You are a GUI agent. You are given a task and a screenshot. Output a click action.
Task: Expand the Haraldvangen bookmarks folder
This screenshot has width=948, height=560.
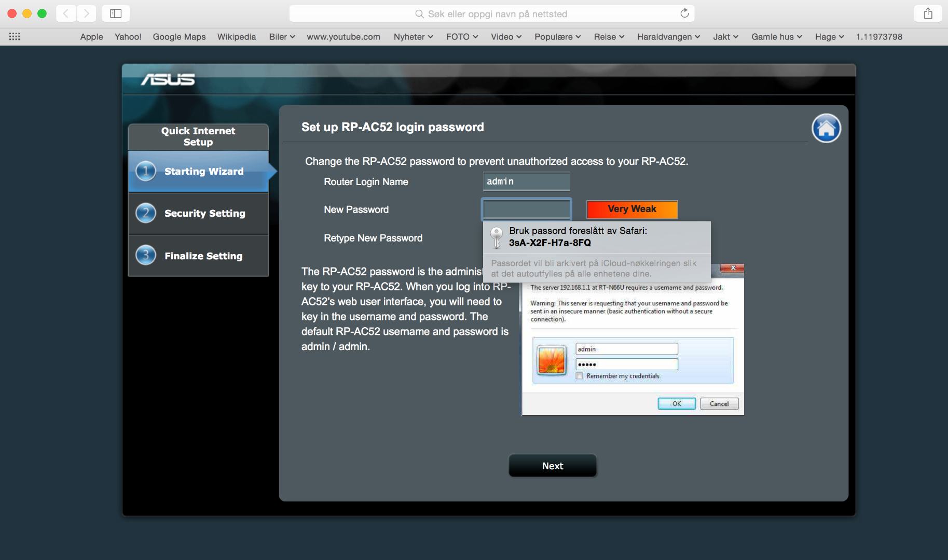[669, 37]
